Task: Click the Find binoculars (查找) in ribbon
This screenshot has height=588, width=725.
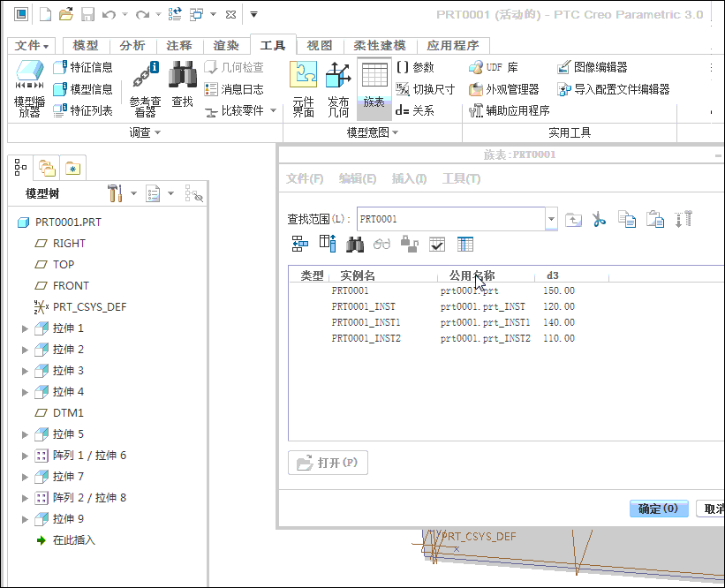Action: point(183,84)
